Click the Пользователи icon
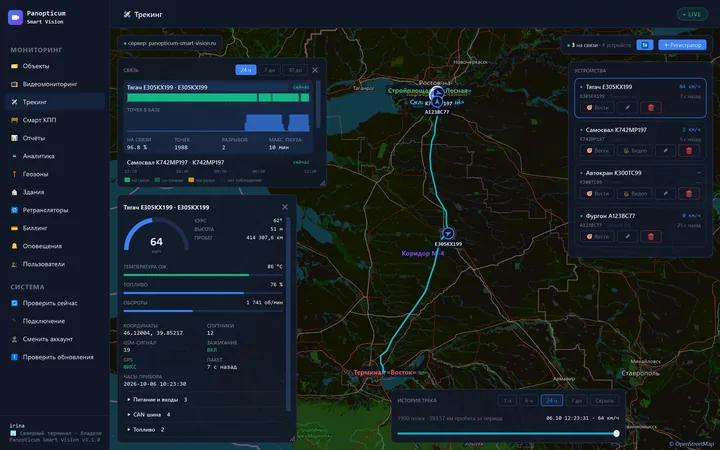This screenshot has width=720, height=450. pos(14,264)
